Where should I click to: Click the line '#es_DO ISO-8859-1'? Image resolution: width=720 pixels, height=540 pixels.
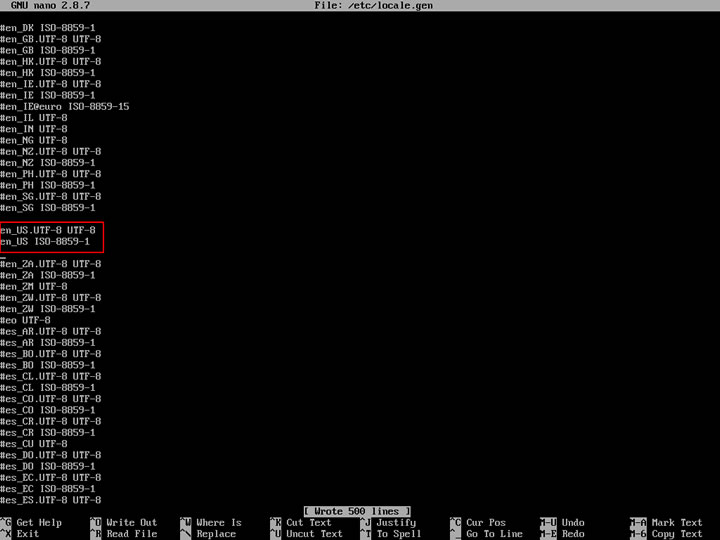tap(48, 467)
